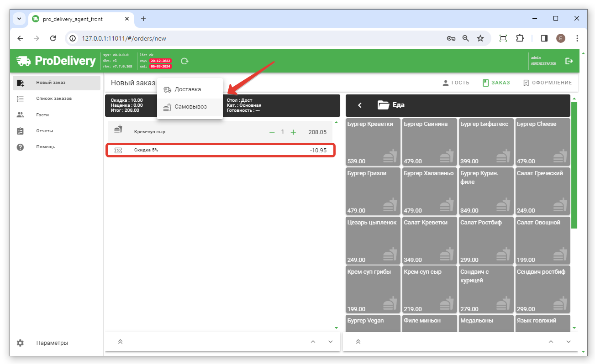
Task: Open the Помощь question mark icon
Action: [20, 147]
